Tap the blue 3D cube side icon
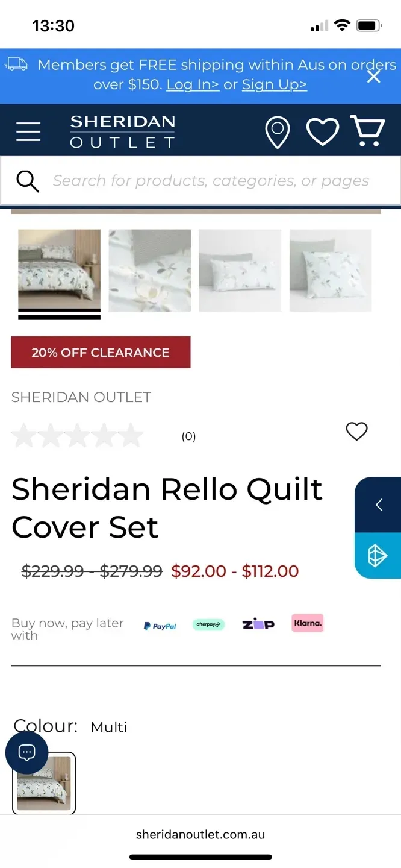This screenshot has width=401, height=868. point(378,556)
